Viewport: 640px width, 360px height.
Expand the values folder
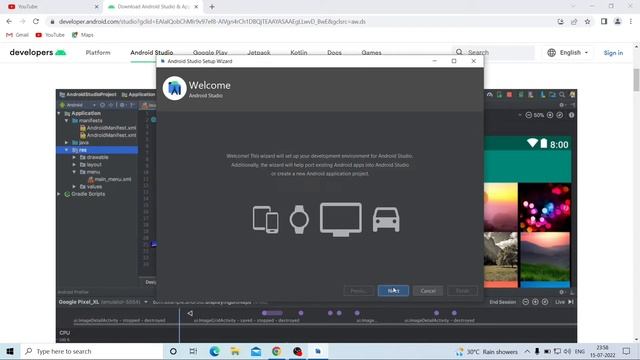[x=74, y=187]
